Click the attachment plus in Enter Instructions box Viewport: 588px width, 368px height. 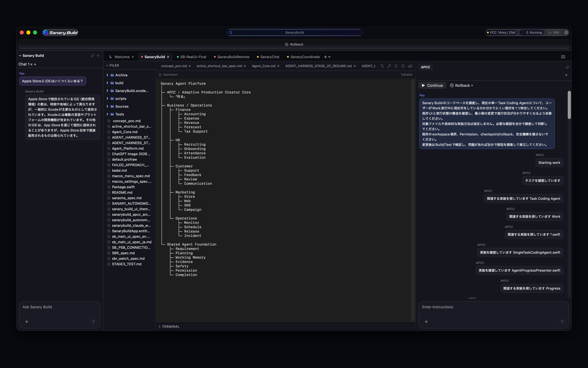coord(426,322)
